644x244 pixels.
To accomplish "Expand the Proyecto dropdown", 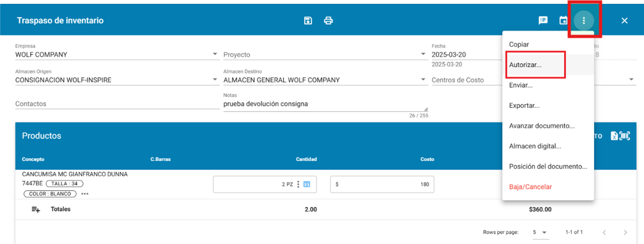I will [x=424, y=54].
